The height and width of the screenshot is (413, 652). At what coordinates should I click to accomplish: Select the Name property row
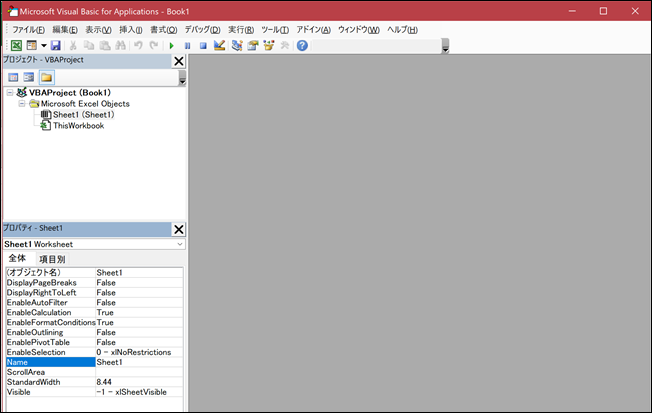[94, 362]
